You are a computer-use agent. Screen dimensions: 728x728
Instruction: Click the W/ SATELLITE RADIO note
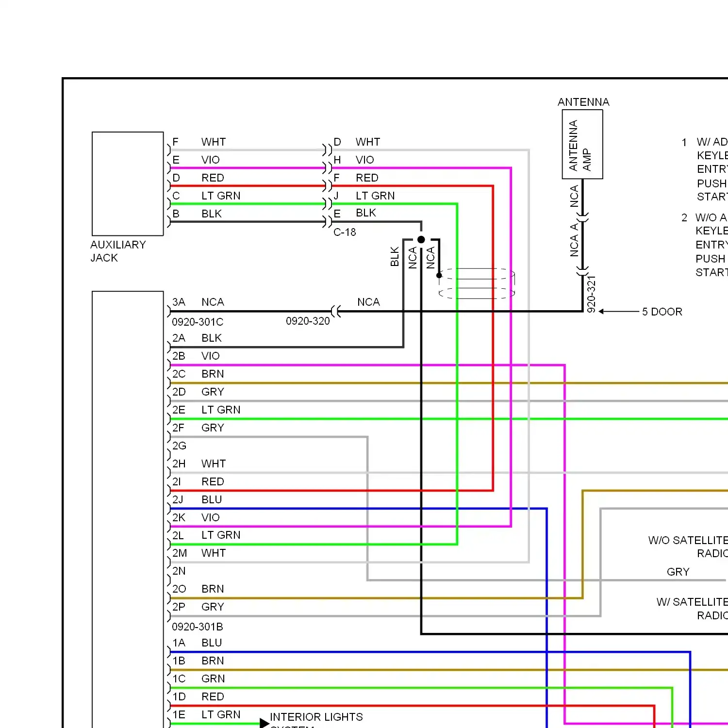point(692,609)
